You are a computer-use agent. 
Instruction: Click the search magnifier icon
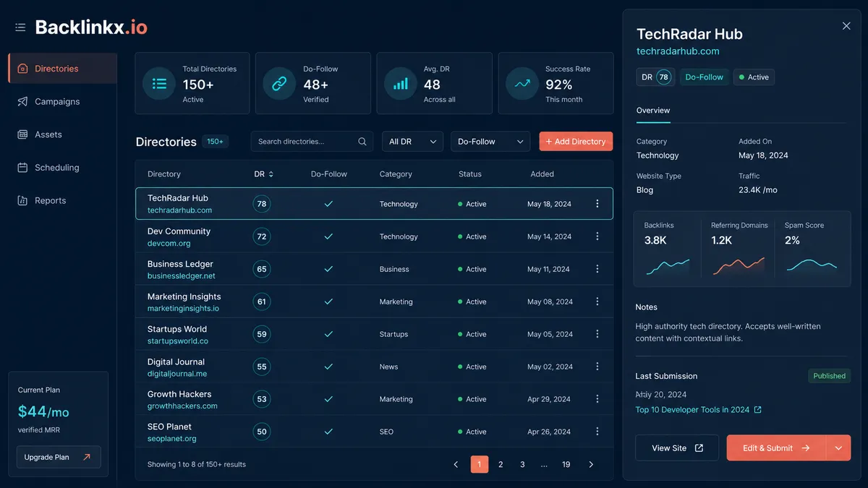coord(362,142)
